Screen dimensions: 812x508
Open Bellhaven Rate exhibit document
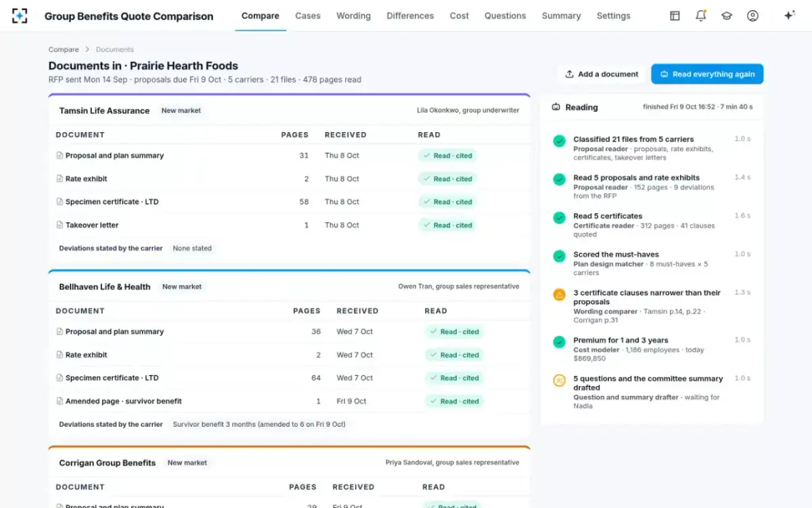(x=86, y=355)
